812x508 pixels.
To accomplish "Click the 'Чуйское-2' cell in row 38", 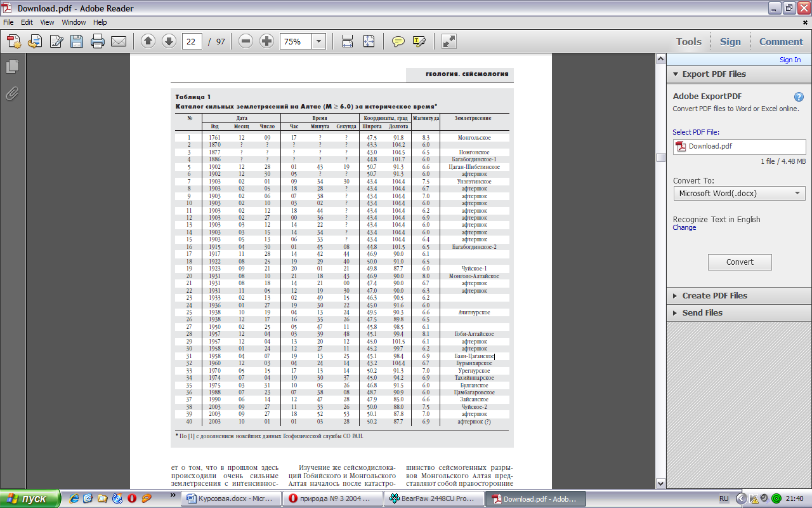I will click(x=474, y=407).
